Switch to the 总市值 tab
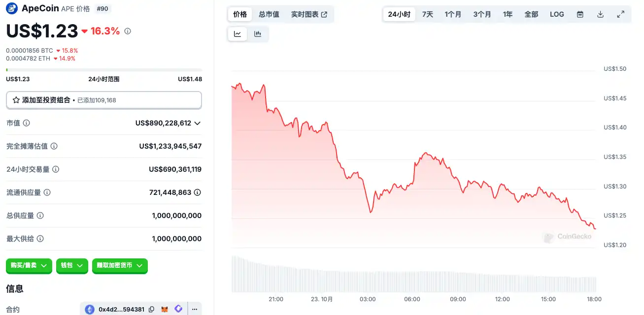The image size is (644, 315). click(x=269, y=14)
